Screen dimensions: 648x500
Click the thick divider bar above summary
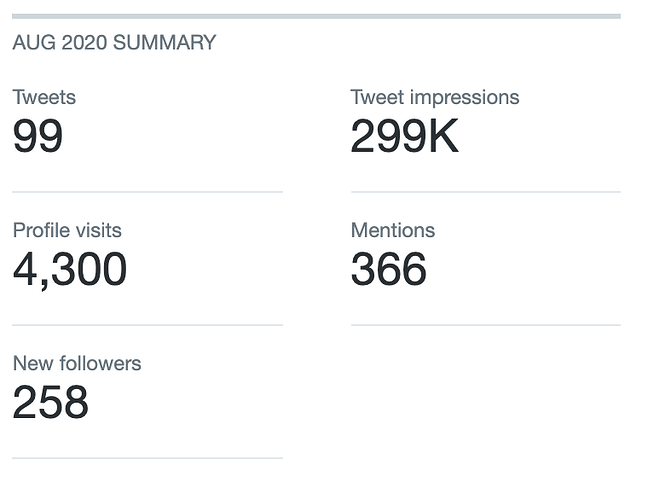(316, 17)
